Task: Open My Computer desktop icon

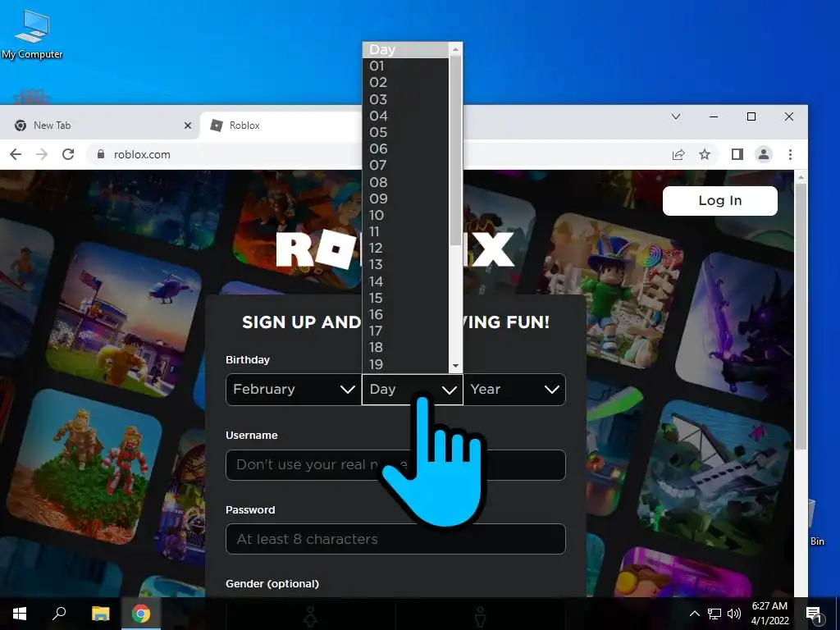Action: click(x=32, y=34)
